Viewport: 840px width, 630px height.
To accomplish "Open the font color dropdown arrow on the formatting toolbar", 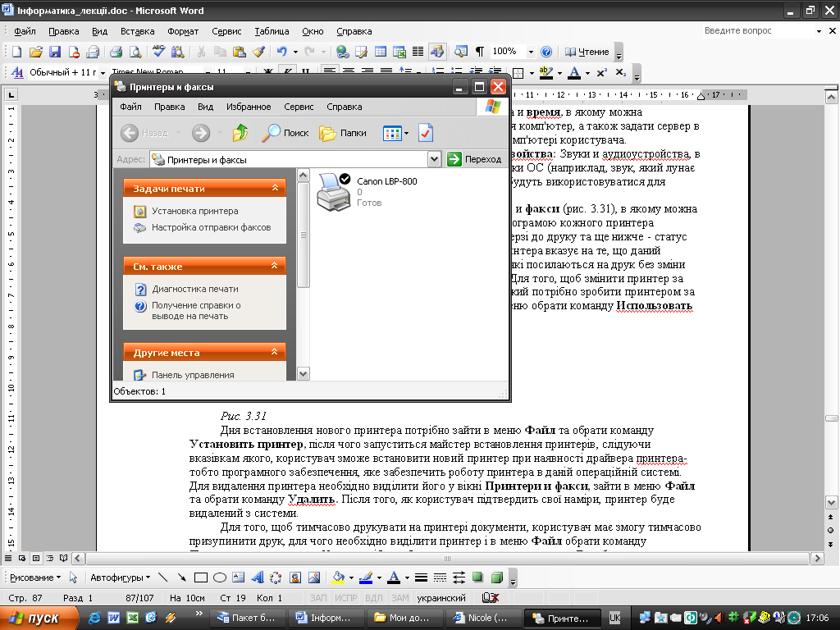I will (587, 73).
